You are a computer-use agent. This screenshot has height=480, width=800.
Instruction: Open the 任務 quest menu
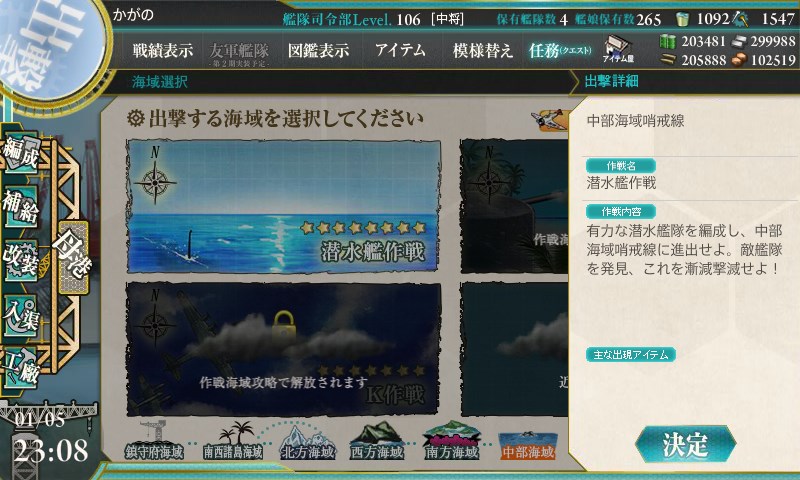click(560, 50)
